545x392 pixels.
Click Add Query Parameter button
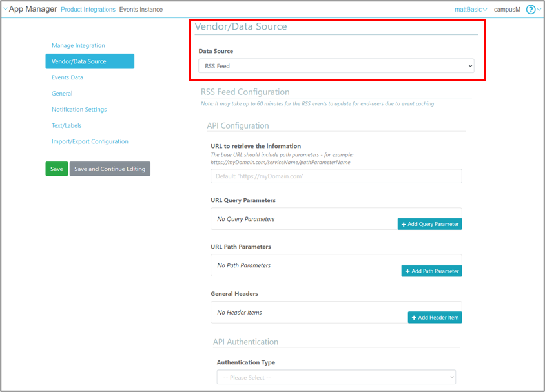(x=429, y=224)
